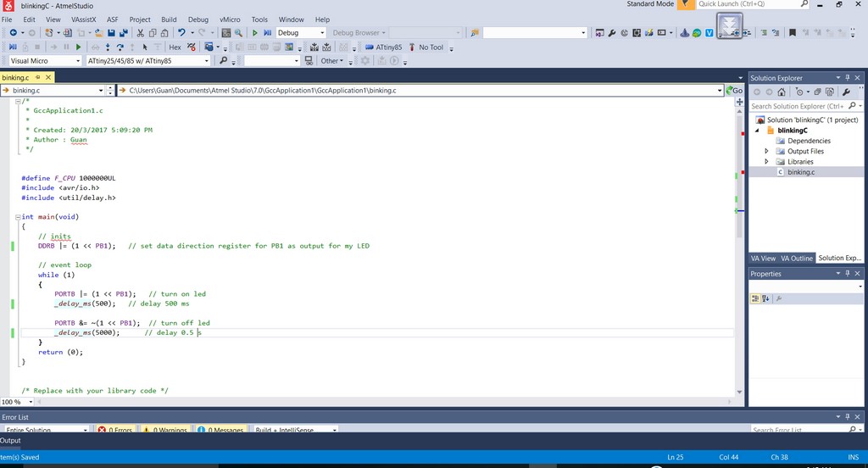Collapse the header comment block toggle
This screenshot has width=868, height=468.
click(18, 102)
